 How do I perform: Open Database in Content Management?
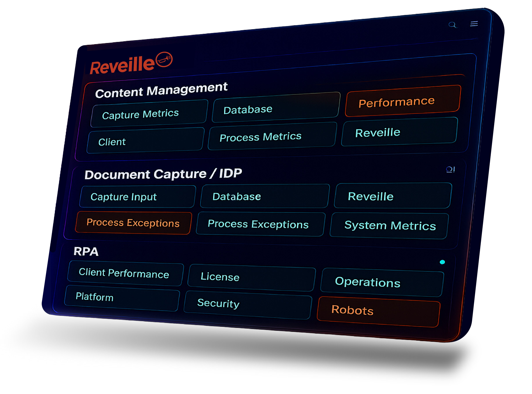coord(276,108)
